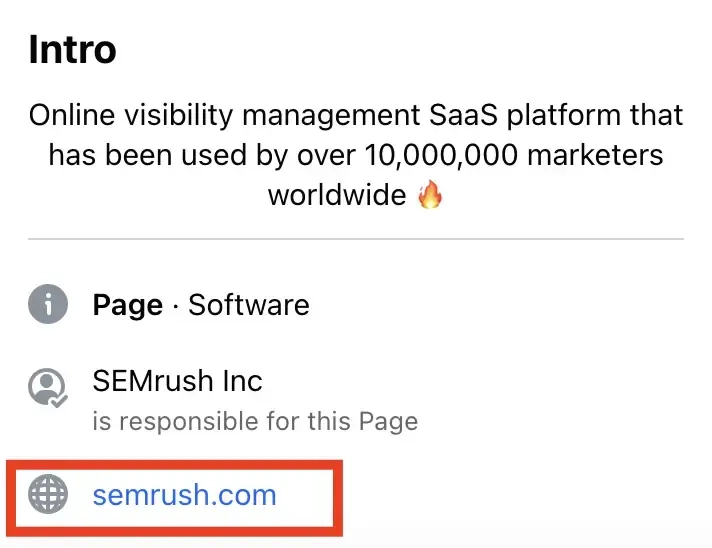The width and height of the screenshot is (712, 548).
Task: Click the globe website icon
Action: (48, 494)
